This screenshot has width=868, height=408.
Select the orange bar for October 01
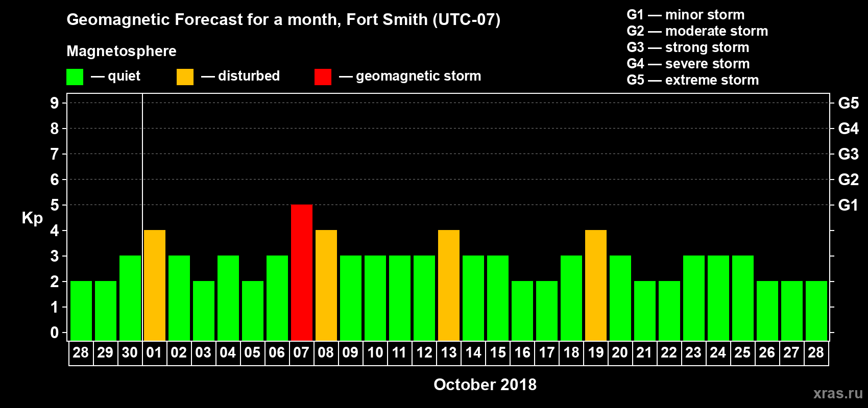155,285
